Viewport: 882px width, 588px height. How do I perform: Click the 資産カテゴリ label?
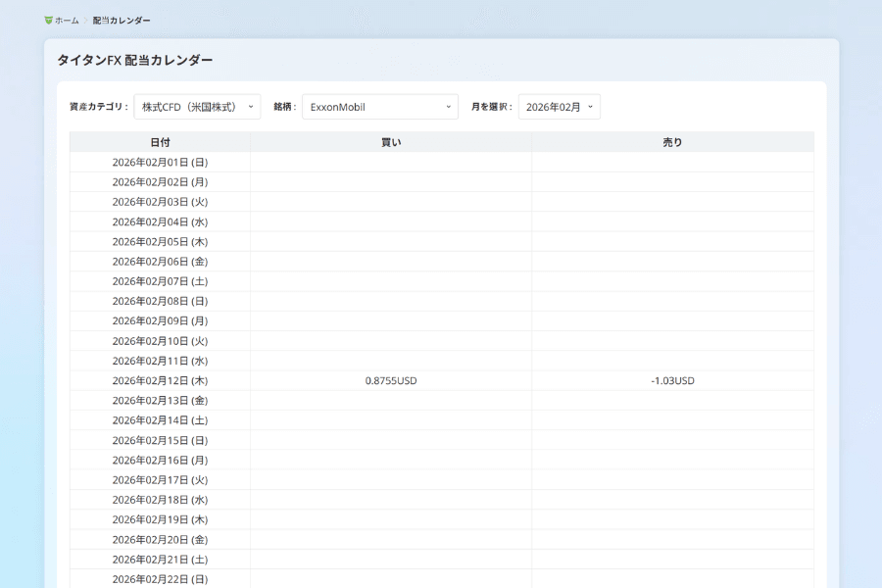coord(99,107)
